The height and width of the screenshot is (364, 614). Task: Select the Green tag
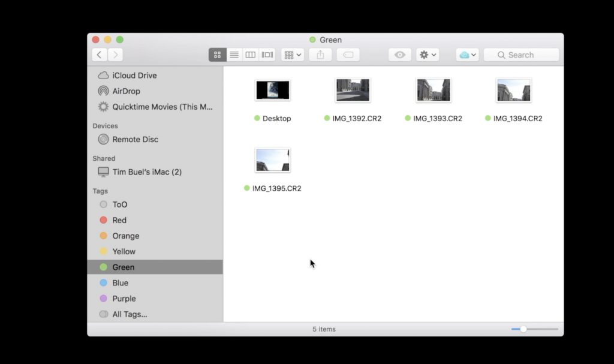[x=155, y=267]
